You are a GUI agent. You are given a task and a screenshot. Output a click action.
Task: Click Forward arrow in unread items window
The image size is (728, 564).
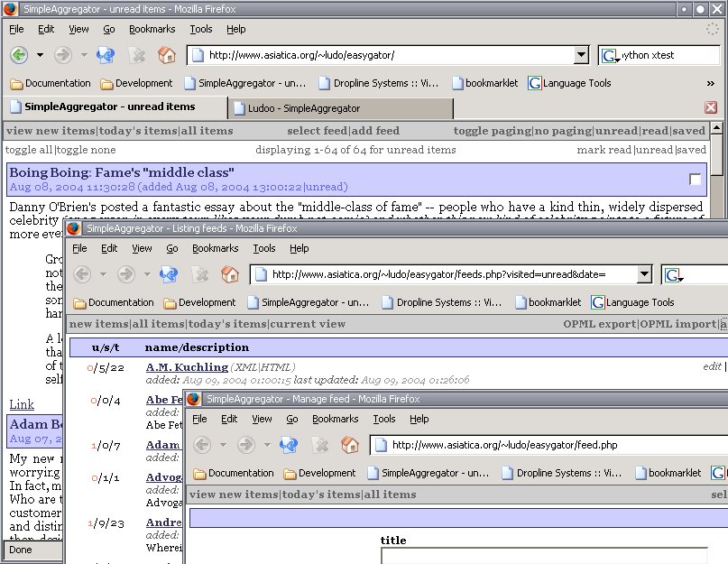point(62,55)
